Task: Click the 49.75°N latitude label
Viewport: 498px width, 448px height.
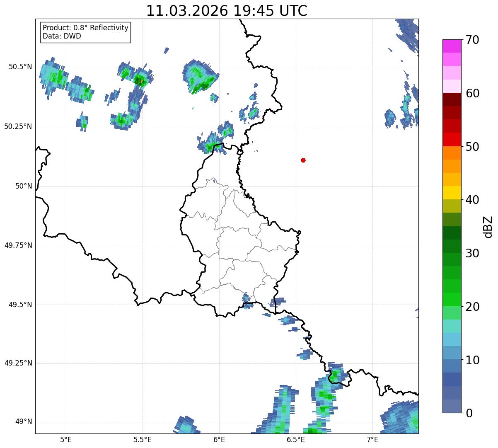Action: (x=18, y=245)
